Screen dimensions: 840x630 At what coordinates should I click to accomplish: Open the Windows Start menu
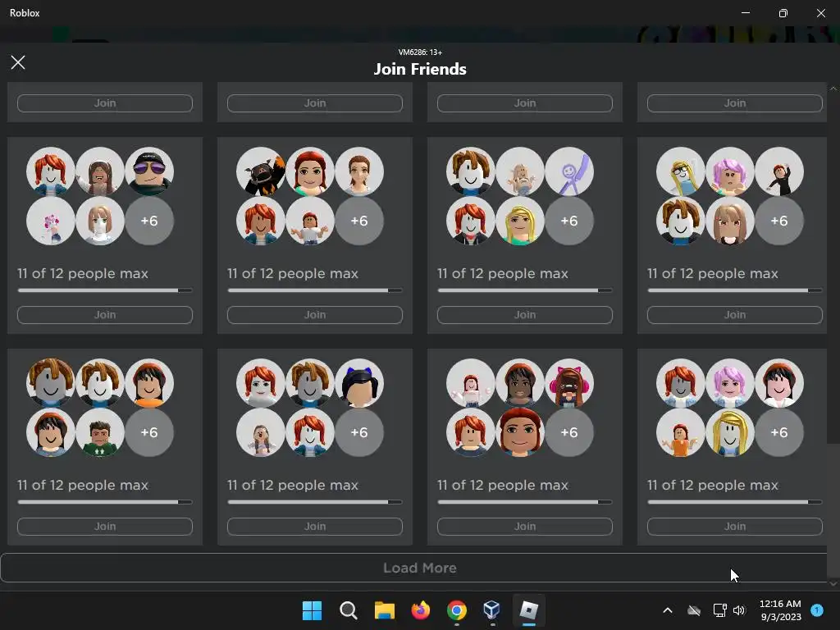pyautogui.click(x=312, y=610)
